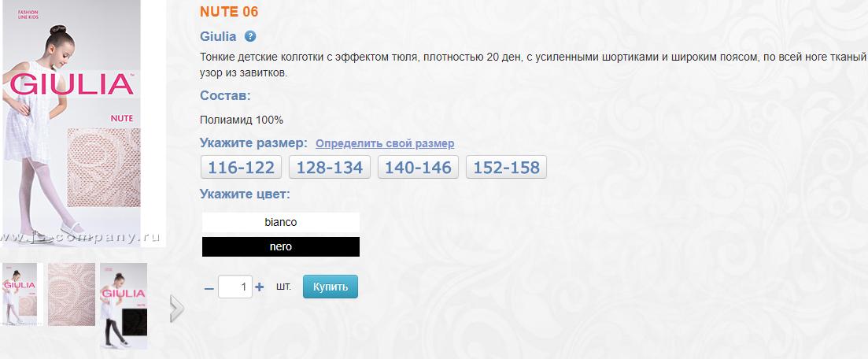Select size 128-134
Viewport: 868px width, 359px height.
click(x=330, y=168)
